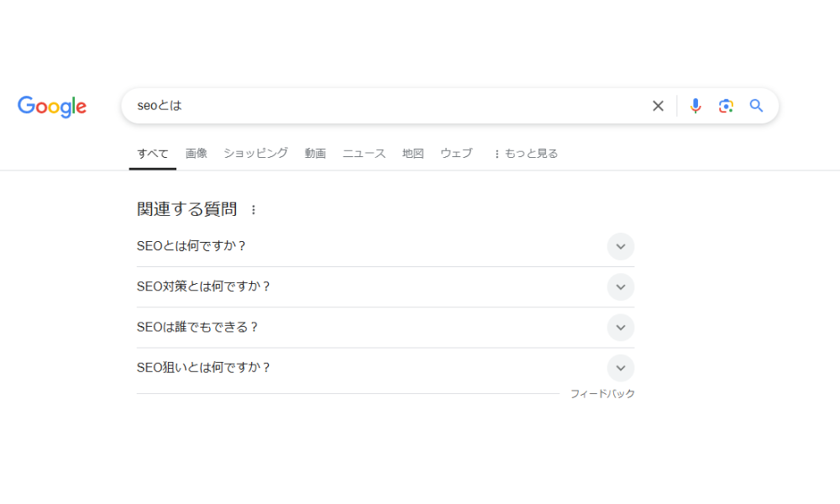Expand SEOは誰でもできる？
The height and width of the screenshot is (504, 840).
pos(621,328)
